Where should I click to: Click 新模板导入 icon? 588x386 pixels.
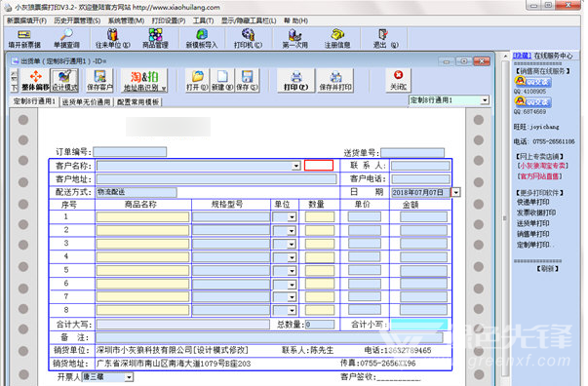(202, 39)
